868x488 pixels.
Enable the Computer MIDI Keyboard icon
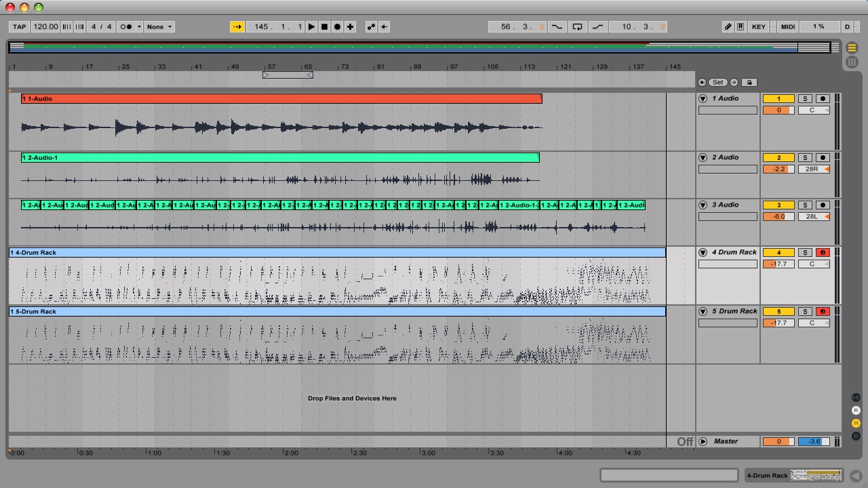click(741, 27)
